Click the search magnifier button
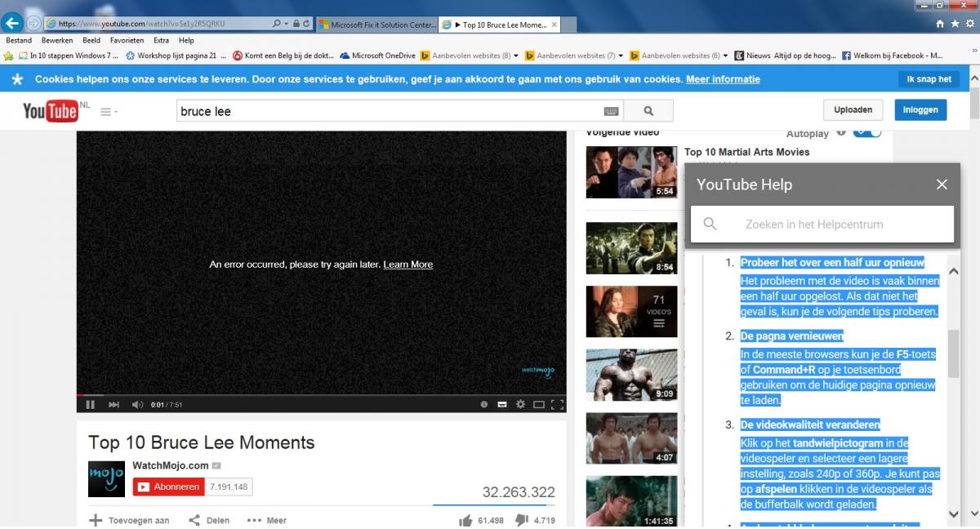The height and width of the screenshot is (529, 980). (648, 111)
